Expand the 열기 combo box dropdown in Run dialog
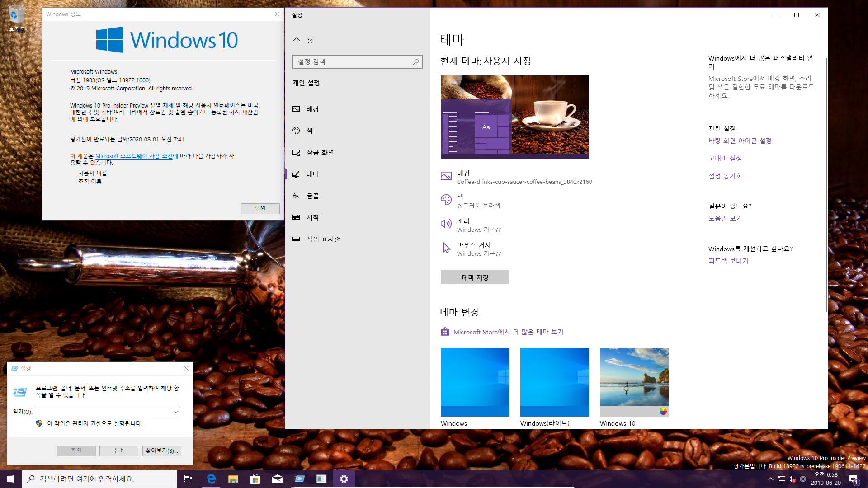 click(x=176, y=412)
